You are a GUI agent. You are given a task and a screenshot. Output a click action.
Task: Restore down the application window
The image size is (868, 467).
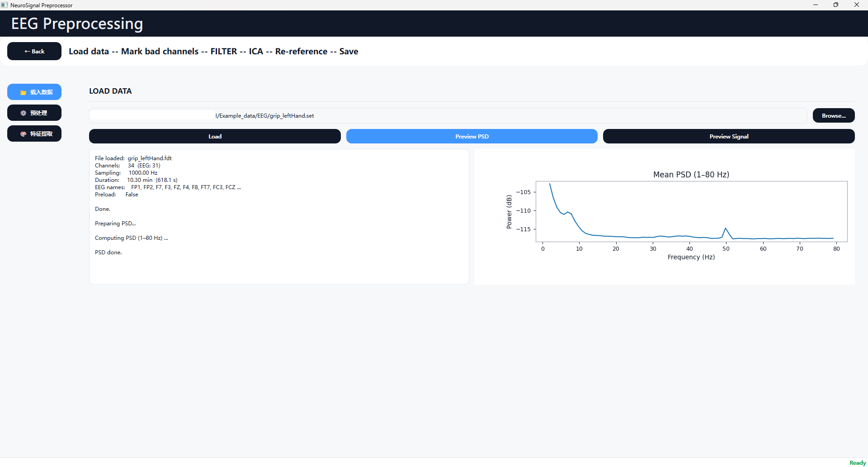[x=836, y=5]
